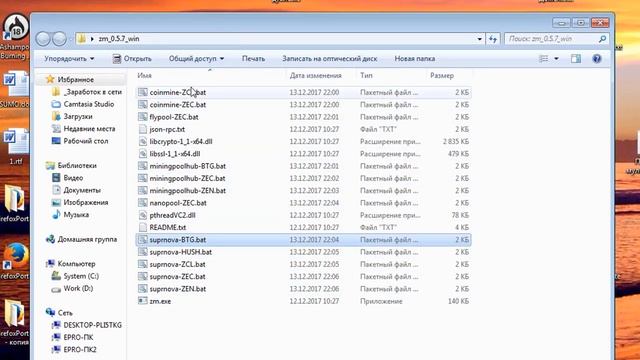
Task: Click the coinmine-ZEC.bat file icon
Action: 142,105
